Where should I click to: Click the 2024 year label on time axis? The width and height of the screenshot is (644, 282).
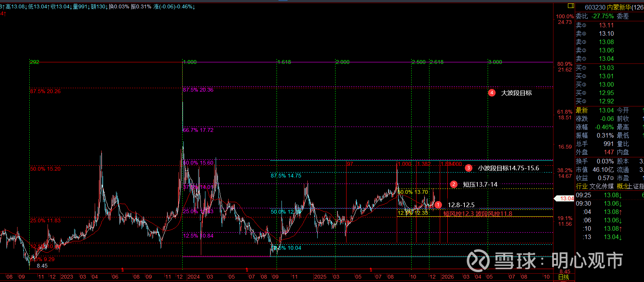tap(194, 277)
